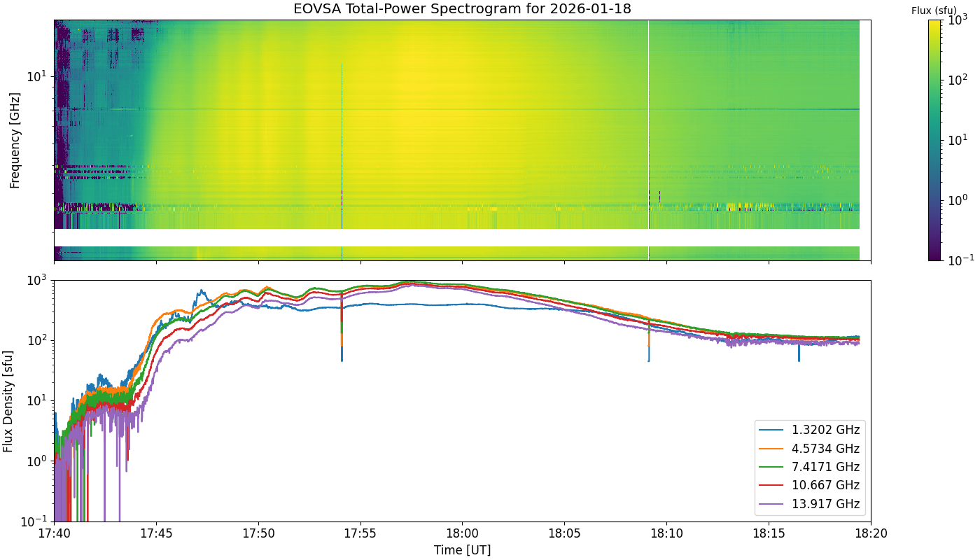Click the 10^3 label atop the colorbar

tap(956, 20)
